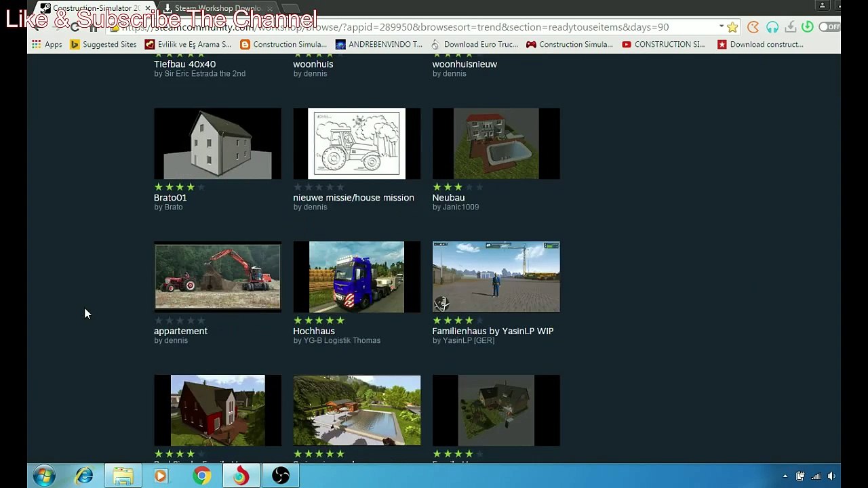The height and width of the screenshot is (488, 868).
Task: Launch Chrome from the taskbar
Action: pyautogui.click(x=201, y=476)
